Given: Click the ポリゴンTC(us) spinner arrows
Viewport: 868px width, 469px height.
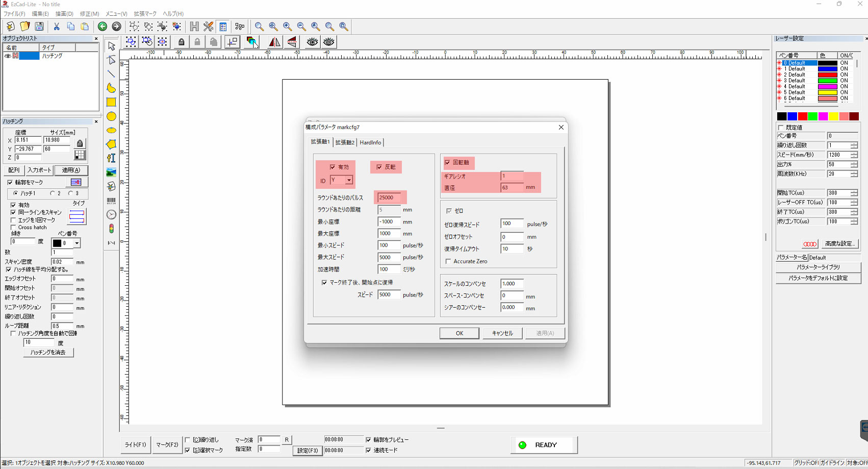Looking at the screenshot, I should click(854, 221).
